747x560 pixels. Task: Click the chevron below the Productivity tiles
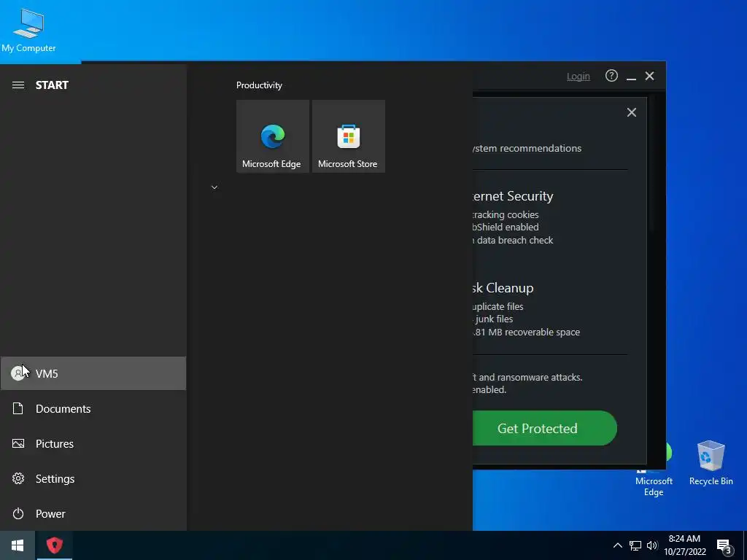tap(214, 187)
